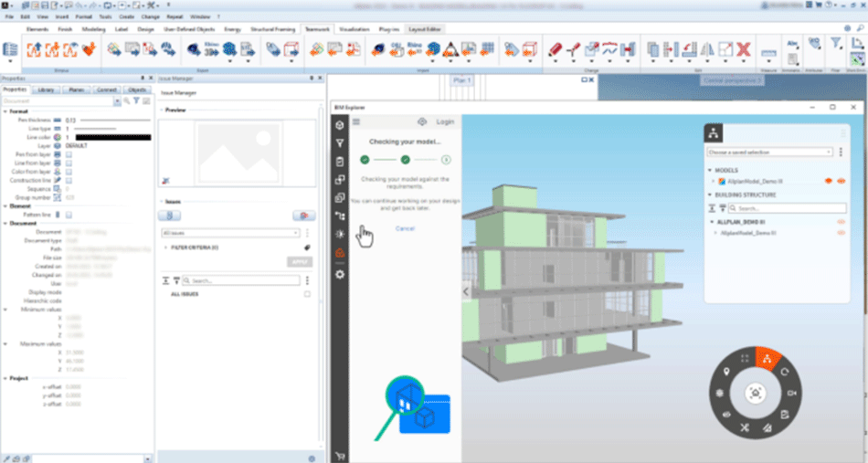
Task: Click the location pin in radial menu
Action: coord(726,373)
